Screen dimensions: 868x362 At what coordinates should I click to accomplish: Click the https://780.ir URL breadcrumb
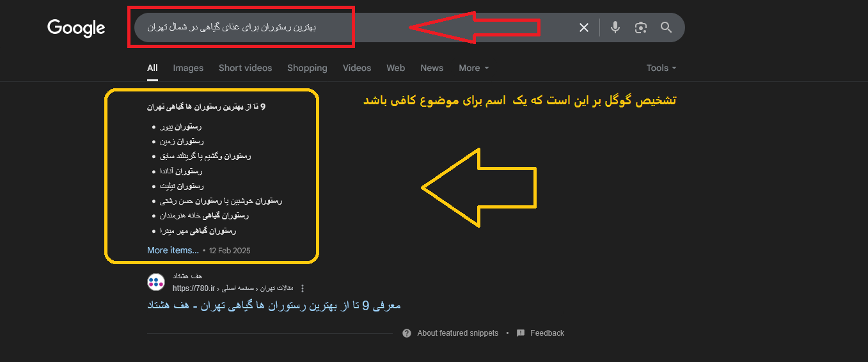click(x=233, y=288)
